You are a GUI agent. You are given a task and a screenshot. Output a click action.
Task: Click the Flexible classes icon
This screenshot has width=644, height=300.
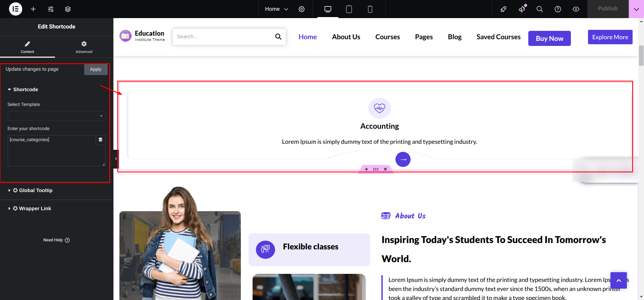[265, 249]
